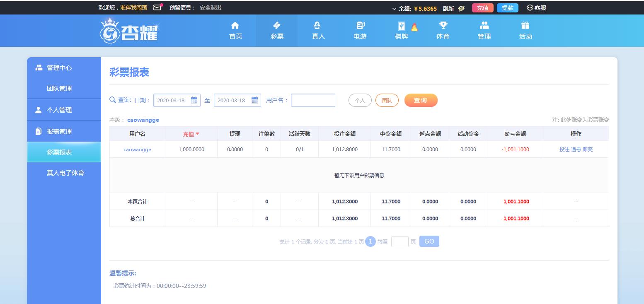Open the 首页 home icon in navigation
644x304 pixels.
point(235,26)
